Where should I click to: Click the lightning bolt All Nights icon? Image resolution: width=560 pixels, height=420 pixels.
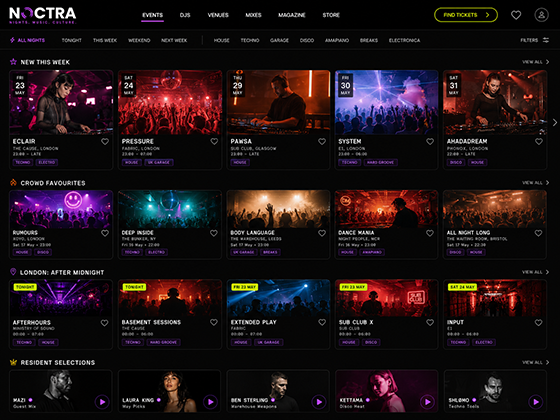12,40
